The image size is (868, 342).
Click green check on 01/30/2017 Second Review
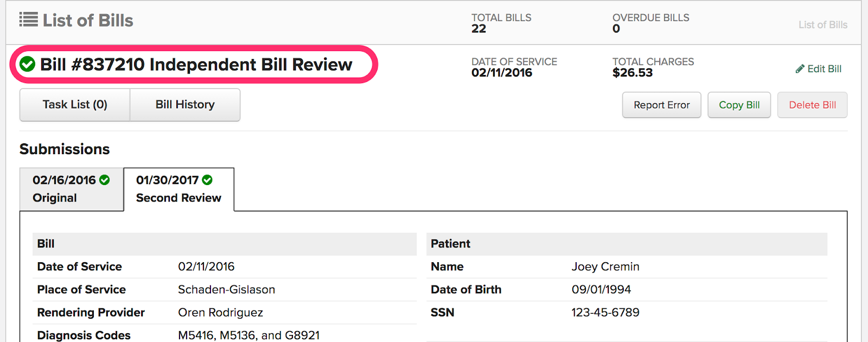207,180
